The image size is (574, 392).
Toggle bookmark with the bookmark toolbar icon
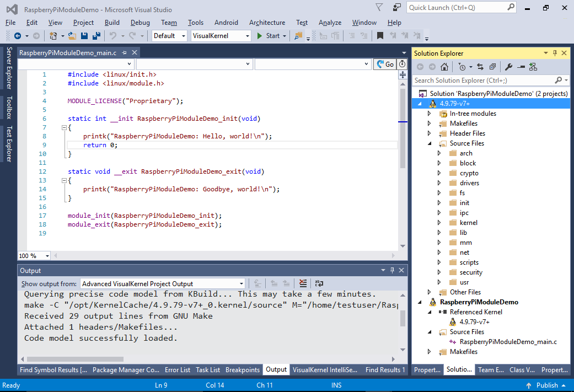point(380,35)
